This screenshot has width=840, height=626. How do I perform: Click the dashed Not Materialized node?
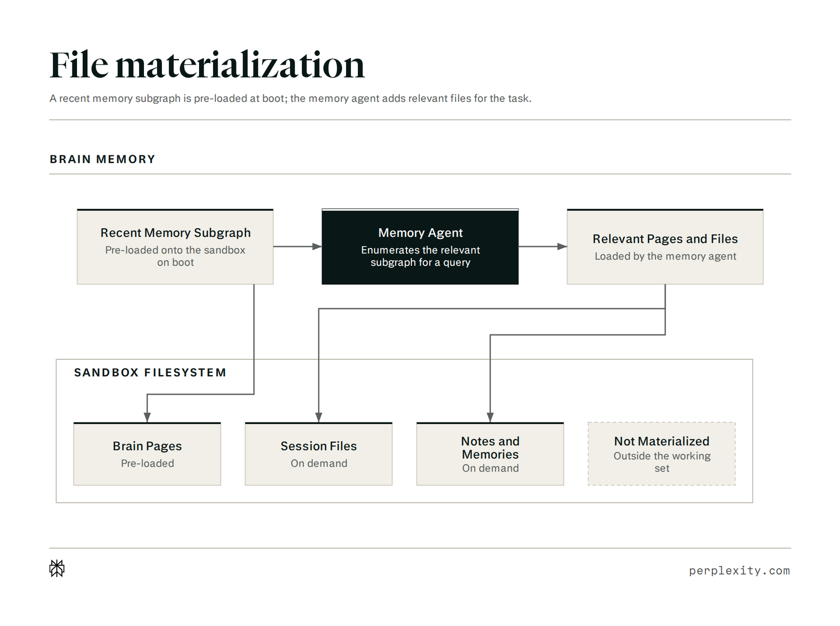pyautogui.click(x=661, y=454)
